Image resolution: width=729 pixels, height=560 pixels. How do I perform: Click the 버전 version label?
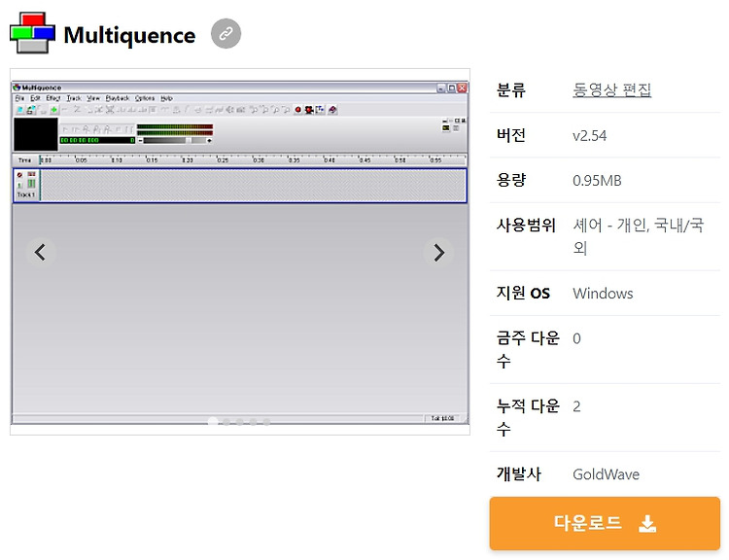point(511,135)
